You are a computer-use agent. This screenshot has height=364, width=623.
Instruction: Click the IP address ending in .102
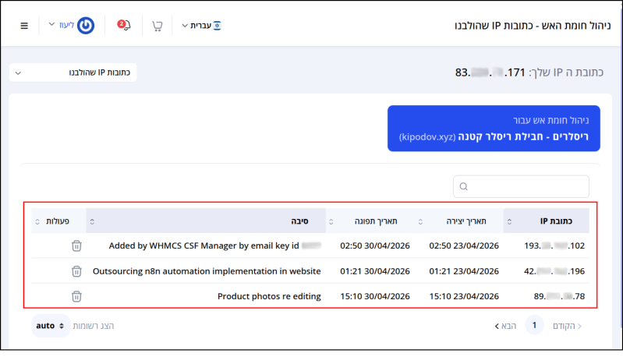tap(554, 246)
